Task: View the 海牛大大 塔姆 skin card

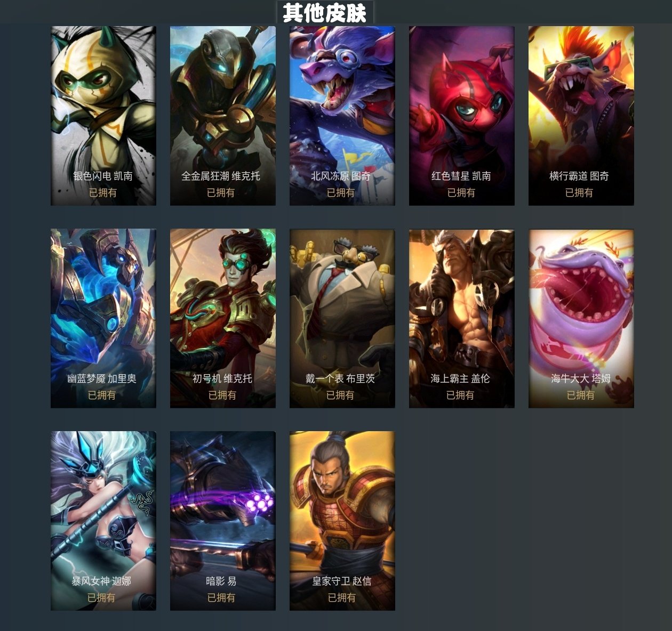Action: click(581, 318)
